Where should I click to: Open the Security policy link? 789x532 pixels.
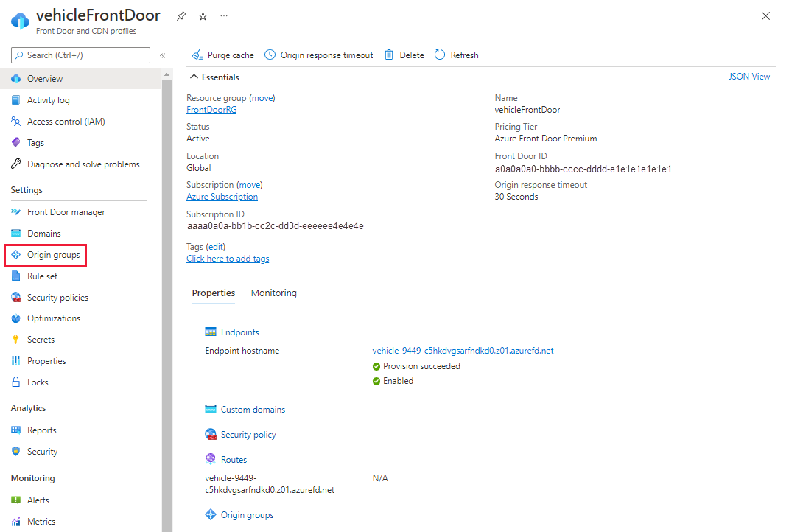point(248,434)
